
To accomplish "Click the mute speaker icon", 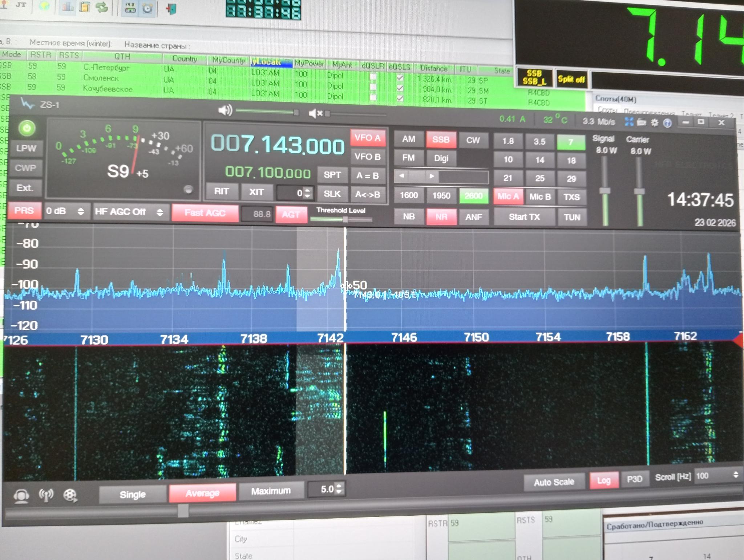I will point(315,114).
